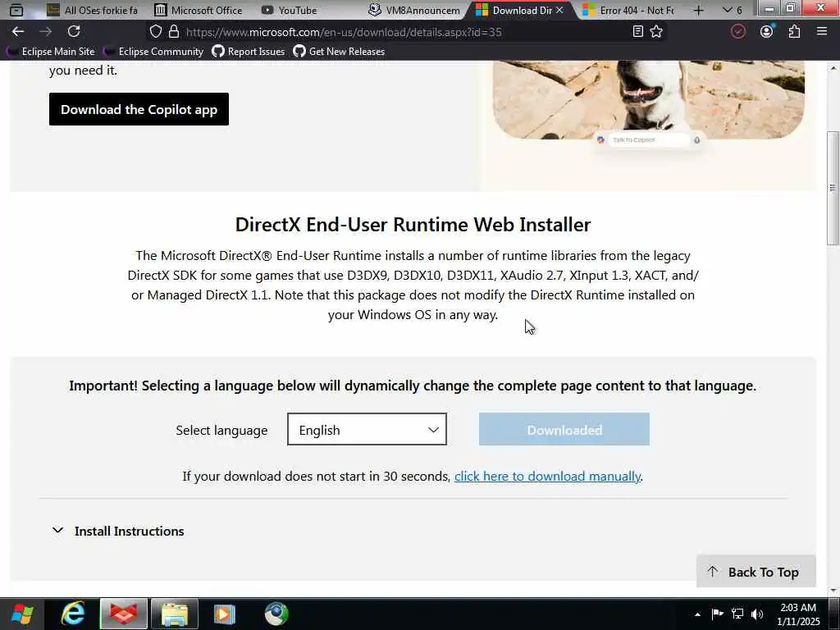Screen dimensions: 840x630
Task: Click the globe app icon in taskbar
Action: point(276,614)
